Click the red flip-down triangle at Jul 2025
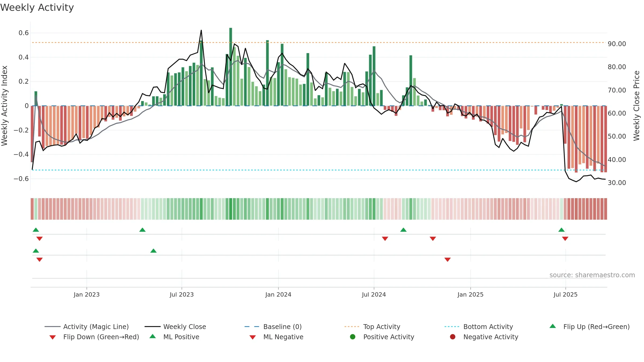 (565, 239)
